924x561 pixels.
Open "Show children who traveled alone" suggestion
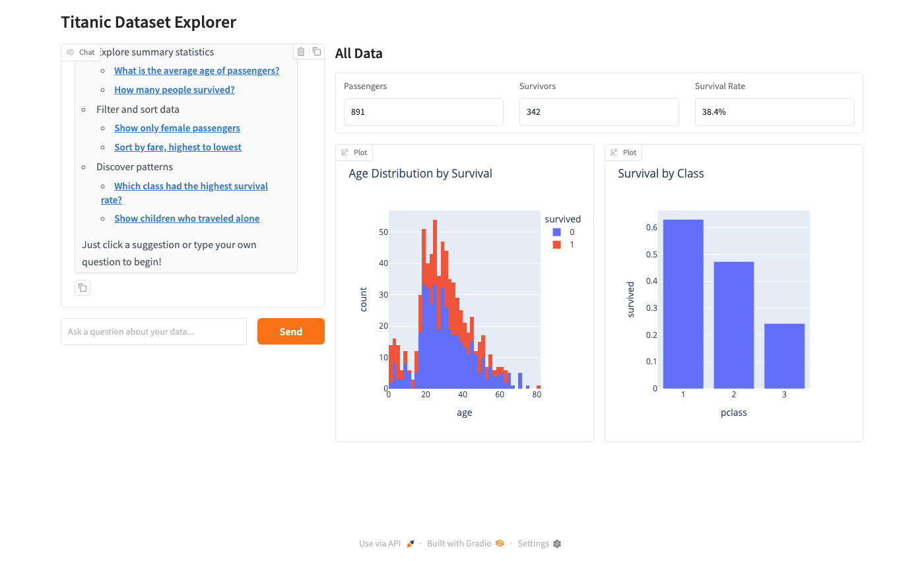pyautogui.click(x=187, y=218)
